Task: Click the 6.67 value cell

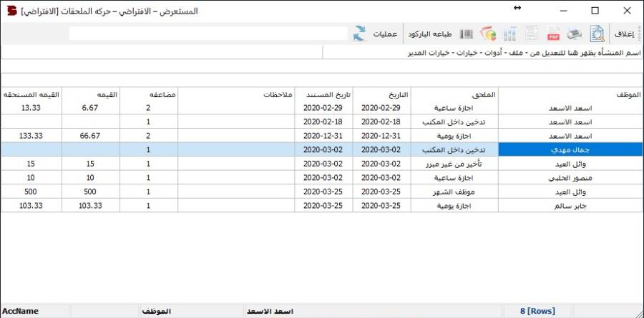Action: (91, 108)
